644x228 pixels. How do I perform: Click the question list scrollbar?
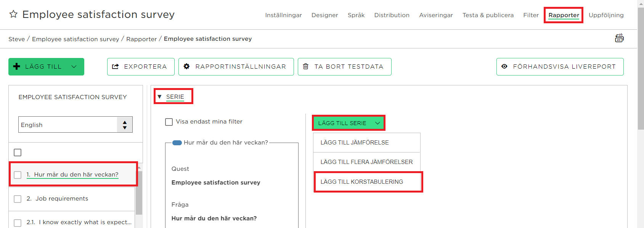click(x=139, y=193)
